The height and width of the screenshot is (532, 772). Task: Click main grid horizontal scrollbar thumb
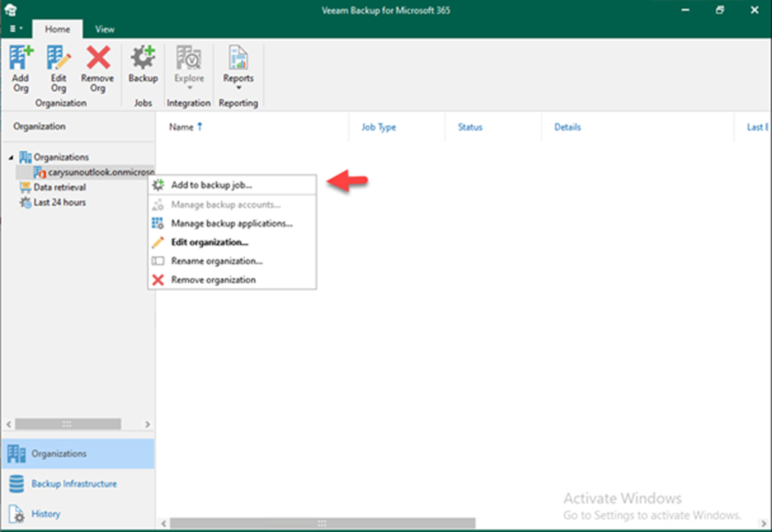coord(323,523)
